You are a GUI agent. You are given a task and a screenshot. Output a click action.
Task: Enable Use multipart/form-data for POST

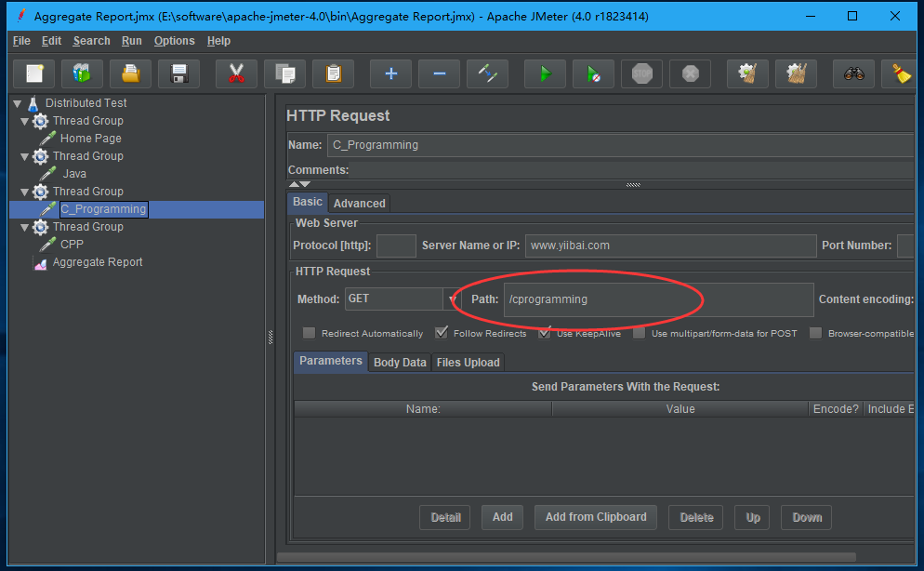639,333
